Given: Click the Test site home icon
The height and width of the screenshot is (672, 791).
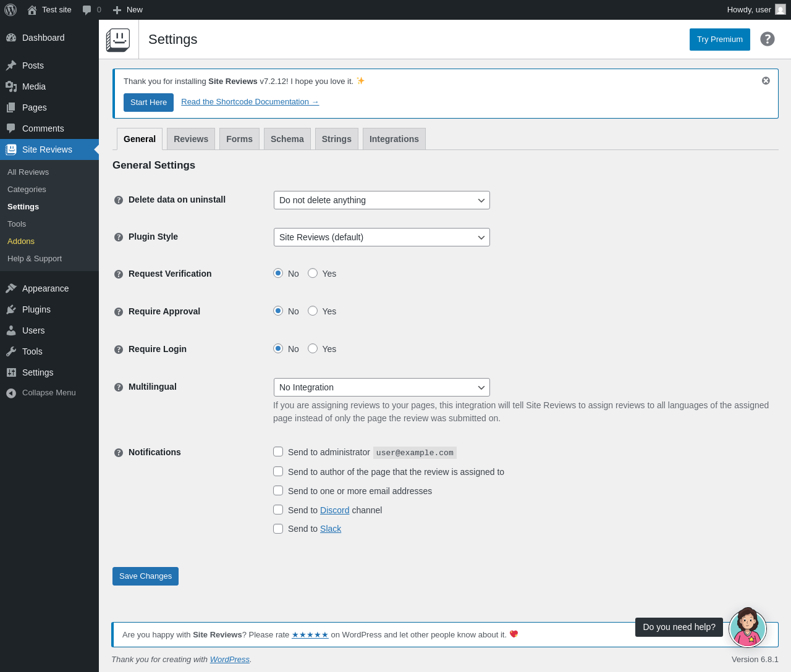Looking at the screenshot, I should 32,10.
